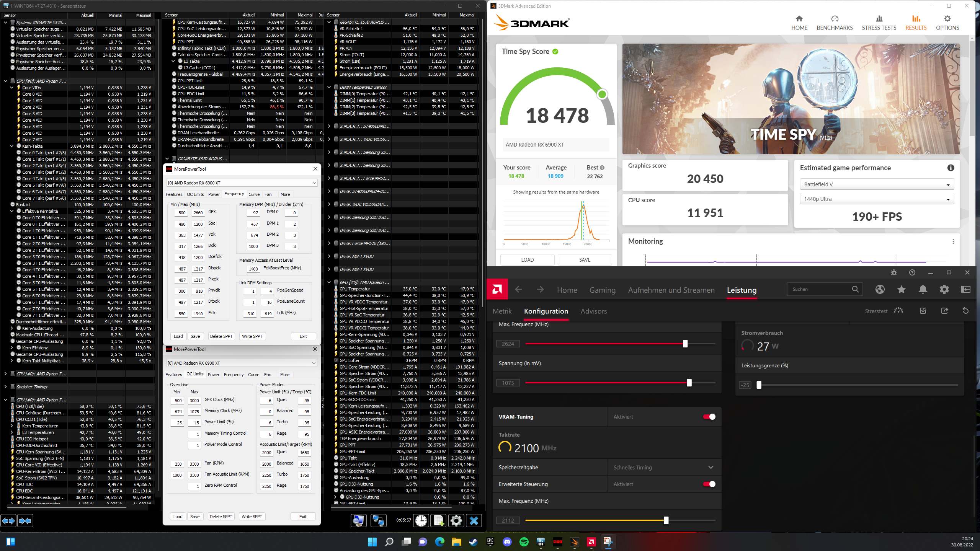Open Spotify from the taskbar
980x551 pixels.
524,542
